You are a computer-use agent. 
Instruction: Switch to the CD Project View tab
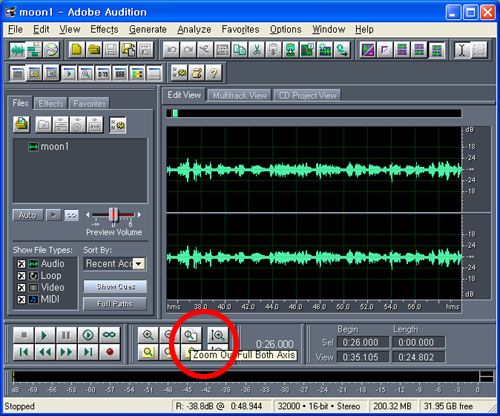point(307,96)
